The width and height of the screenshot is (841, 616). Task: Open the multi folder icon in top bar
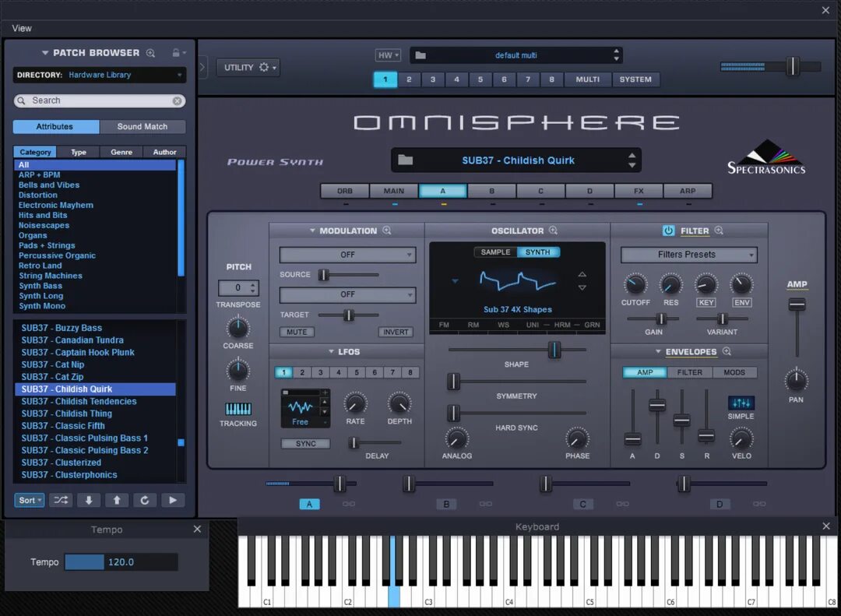420,55
